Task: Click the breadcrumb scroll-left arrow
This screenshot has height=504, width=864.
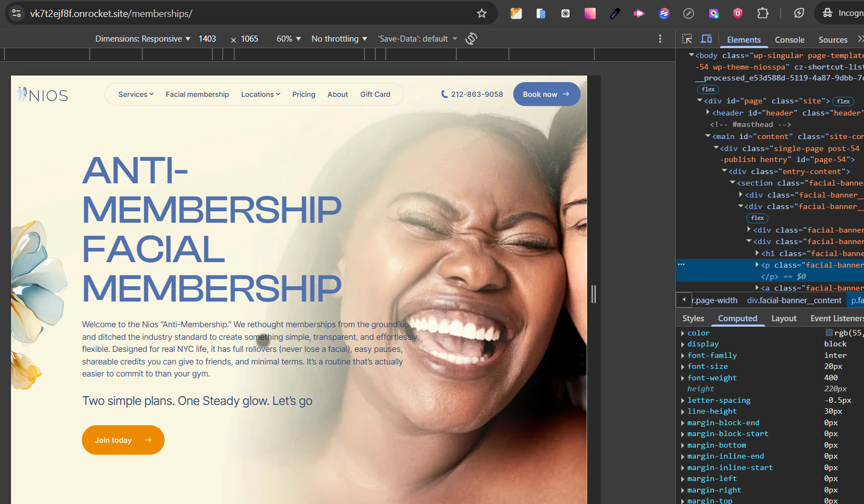Action: (684, 300)
